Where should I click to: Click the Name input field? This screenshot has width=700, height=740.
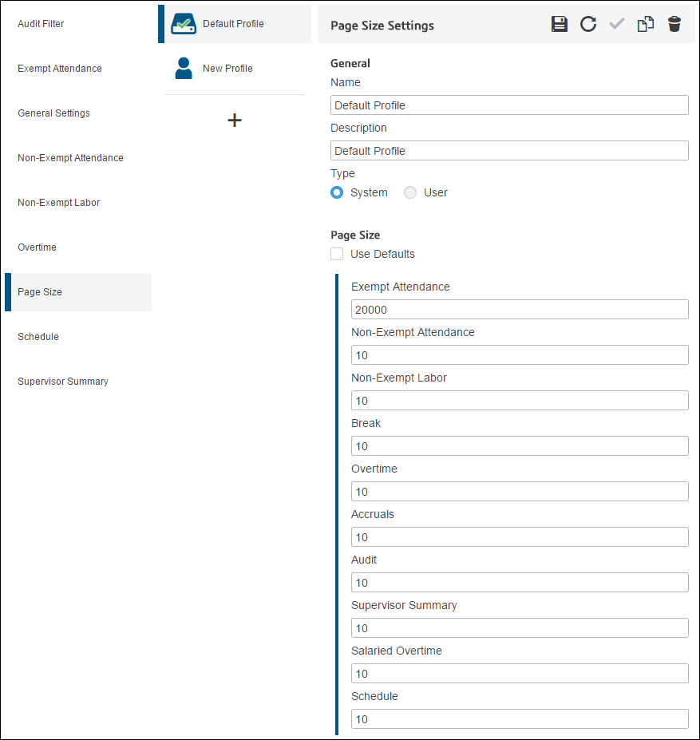point(509,105)
